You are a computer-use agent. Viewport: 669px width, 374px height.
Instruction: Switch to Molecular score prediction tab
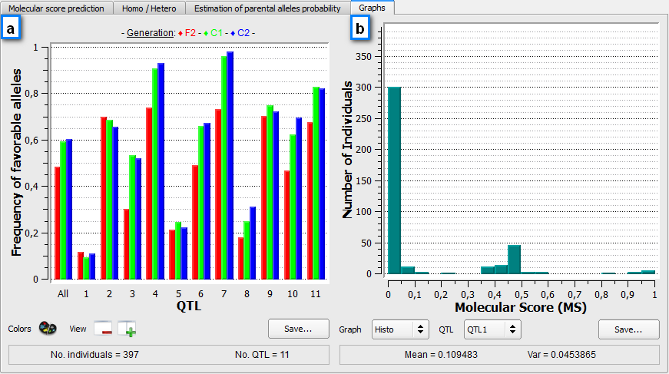pyautogui.click(x=56, y=8)
